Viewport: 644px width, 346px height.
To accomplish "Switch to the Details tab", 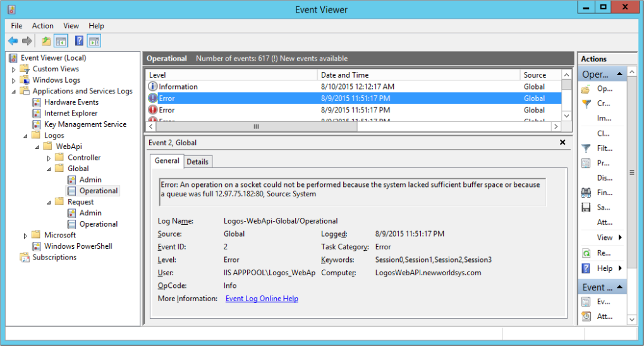I will tap(197, 162).
